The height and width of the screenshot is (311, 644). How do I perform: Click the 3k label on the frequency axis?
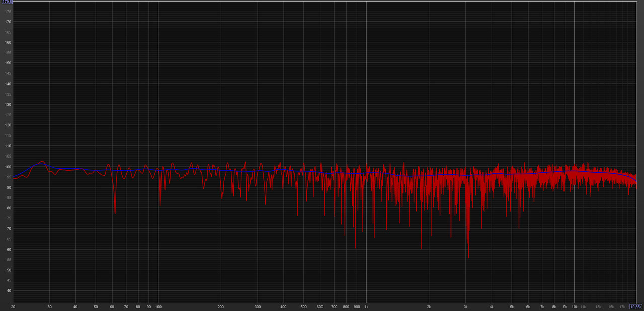(x=465, y=306)
